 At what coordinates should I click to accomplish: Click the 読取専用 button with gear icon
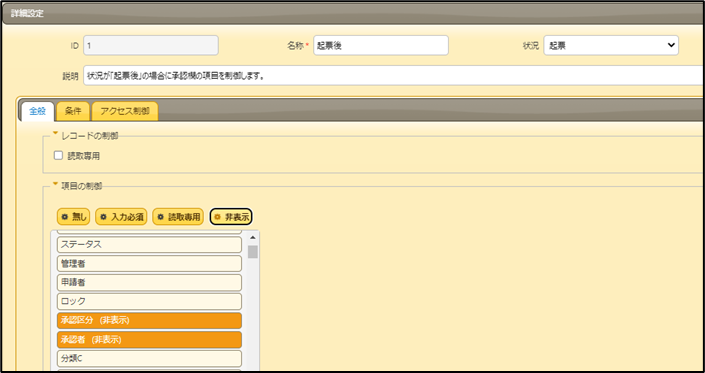[x=178, y=217]
